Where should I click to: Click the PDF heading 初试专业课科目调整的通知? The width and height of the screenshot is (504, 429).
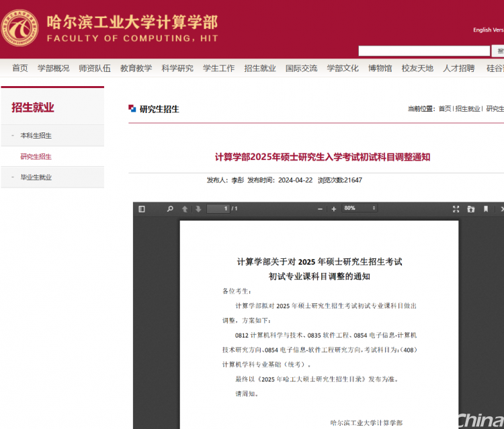click(x=319, y=276)
